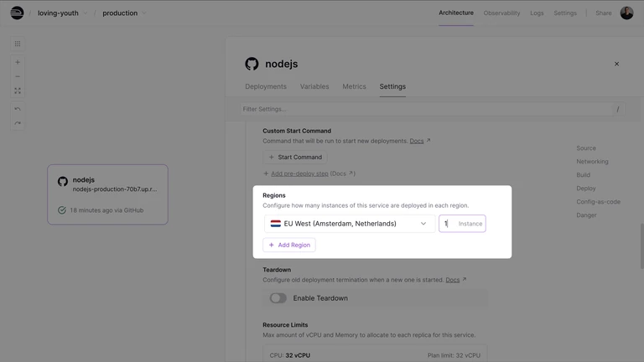
Task: Jump to Config-as-code settings section
Action: coord(599,202)
